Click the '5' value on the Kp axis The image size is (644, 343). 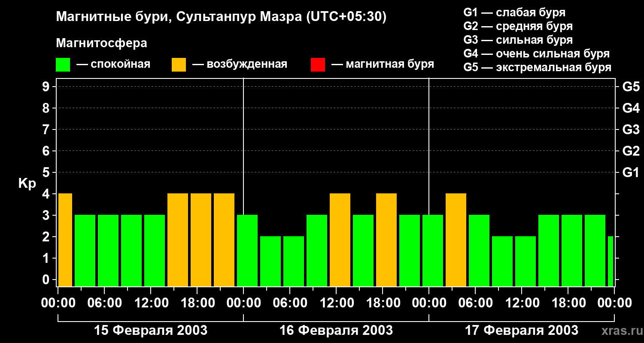(x=47, y=173)
